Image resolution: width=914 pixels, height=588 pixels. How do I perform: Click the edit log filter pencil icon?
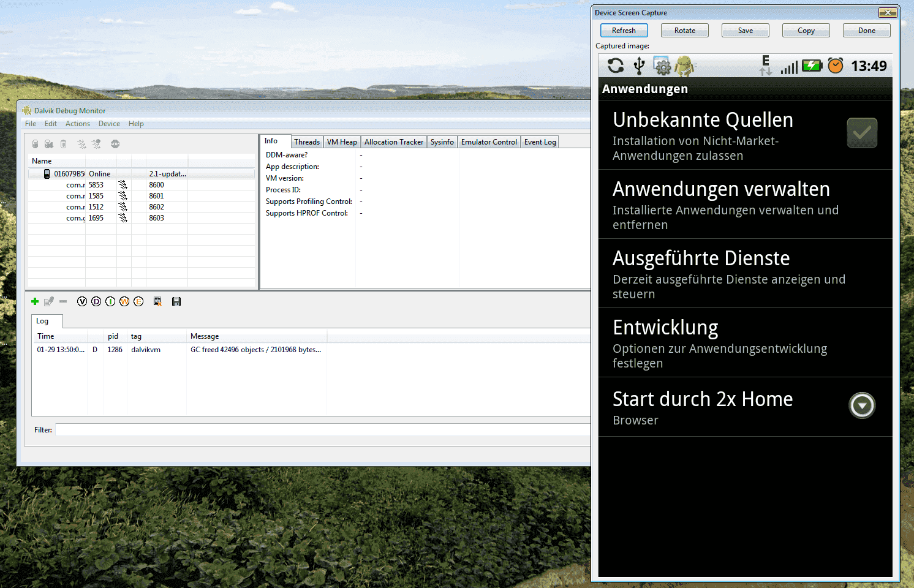coord(49,301)
